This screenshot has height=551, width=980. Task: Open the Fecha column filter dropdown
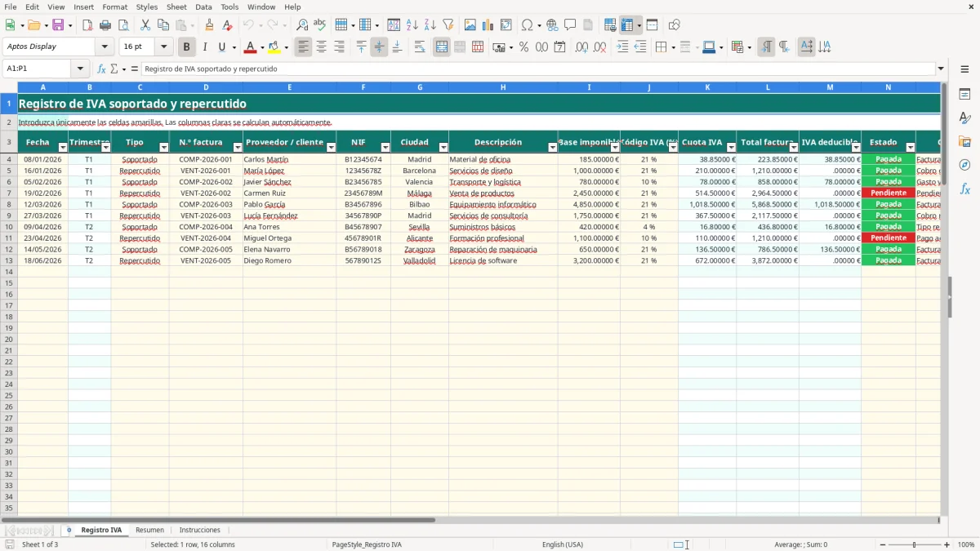click(x=63, y=148)
